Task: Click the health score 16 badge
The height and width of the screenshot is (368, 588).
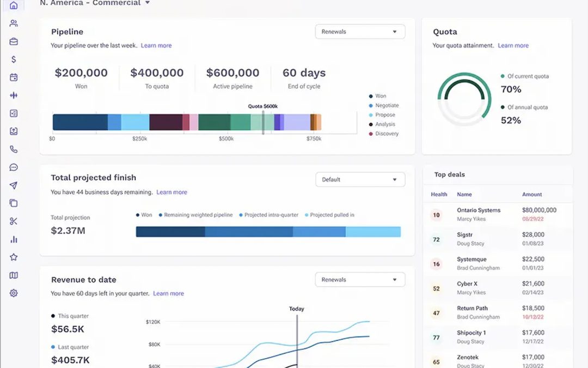Action: pos(436,264)
